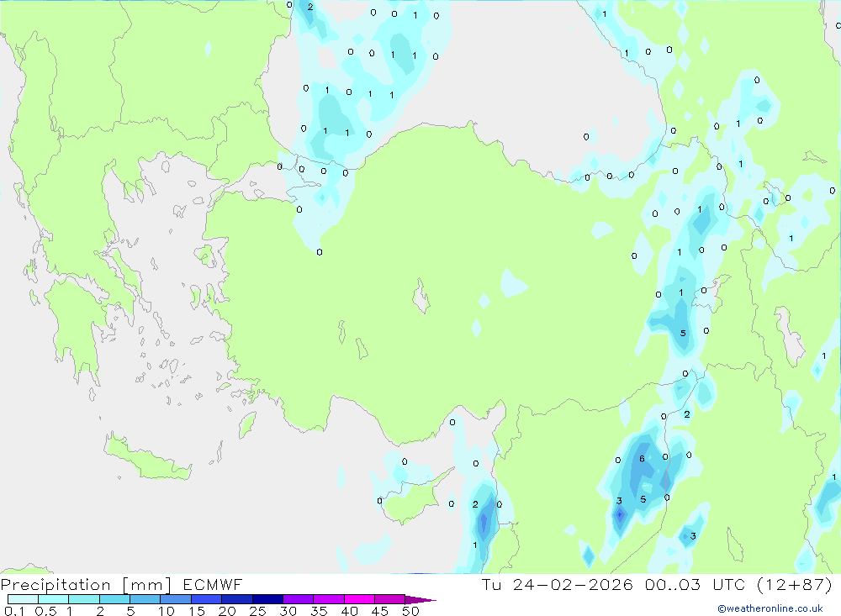Click the legend value '50'

click(x=411, y=611)
